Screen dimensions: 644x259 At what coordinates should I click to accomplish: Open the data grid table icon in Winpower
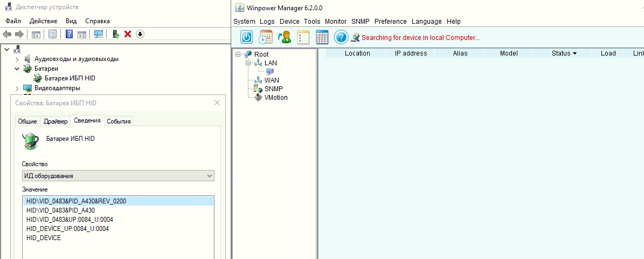tap(322, 37)
